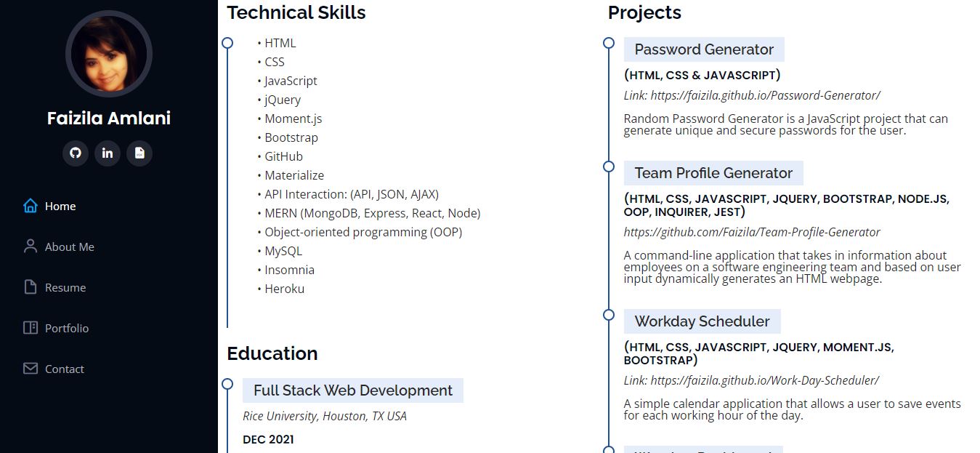Click the Heroku skill item
Screen dimensions: 980x453
[285, 289]
